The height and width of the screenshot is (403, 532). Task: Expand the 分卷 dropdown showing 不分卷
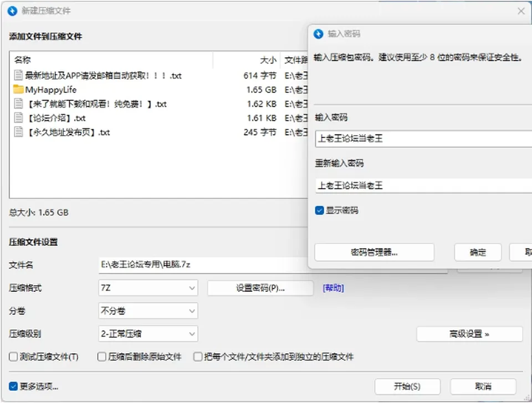point(148,311)
